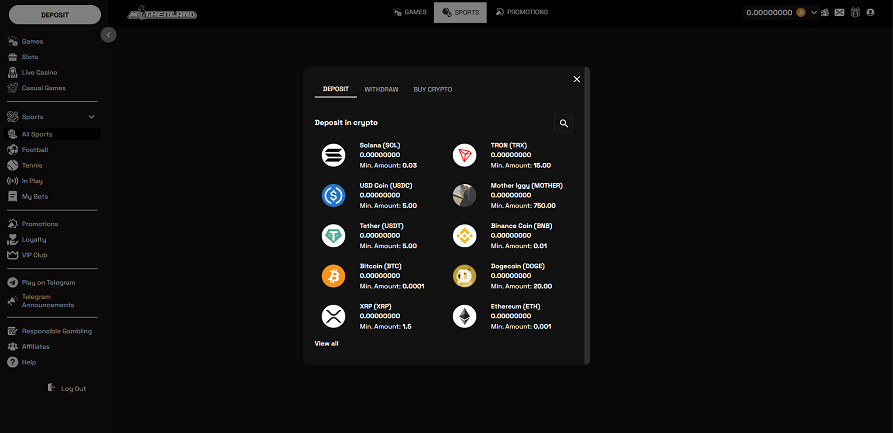Select the TRON (TRX) coin icon
Image resolution: width=893 pixels, height=433 pixels.
(x=464, y=155)
